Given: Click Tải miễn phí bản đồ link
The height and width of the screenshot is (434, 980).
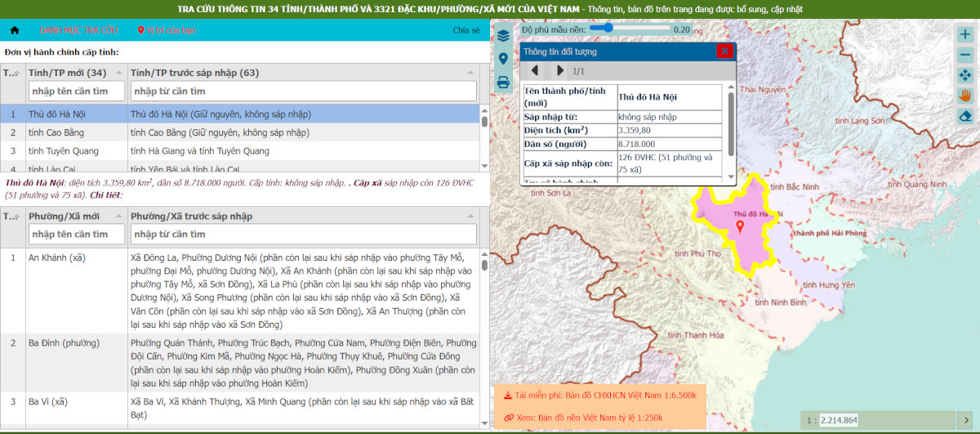Looking at the screenshot, I should coord(599,396).
